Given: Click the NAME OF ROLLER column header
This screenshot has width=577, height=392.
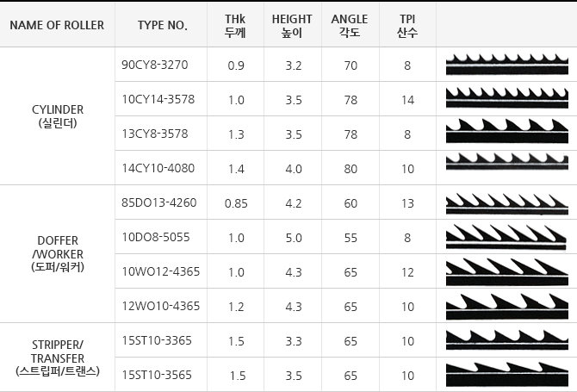Looking at the screenshot, I should 57,25.
